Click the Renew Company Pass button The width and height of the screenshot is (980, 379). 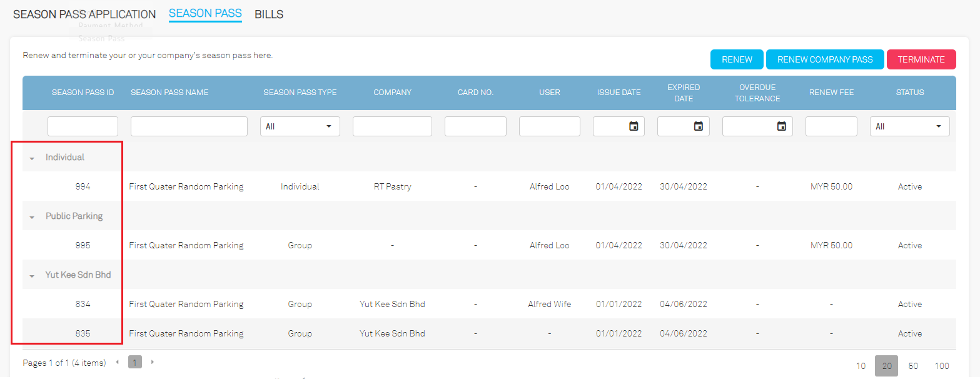point(824,59)
